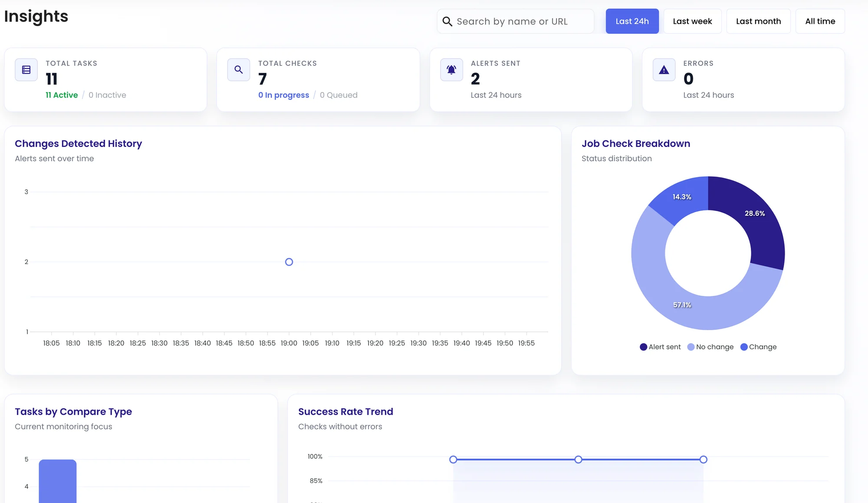Screen dimensions: 868x503
Task: Switch to the Last month filter
Action: (758, 21)
